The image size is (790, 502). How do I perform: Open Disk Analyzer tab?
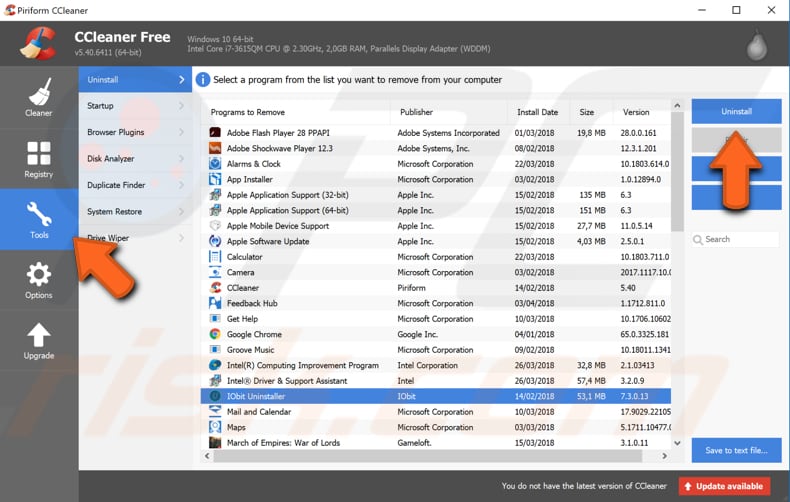point(135,159)
